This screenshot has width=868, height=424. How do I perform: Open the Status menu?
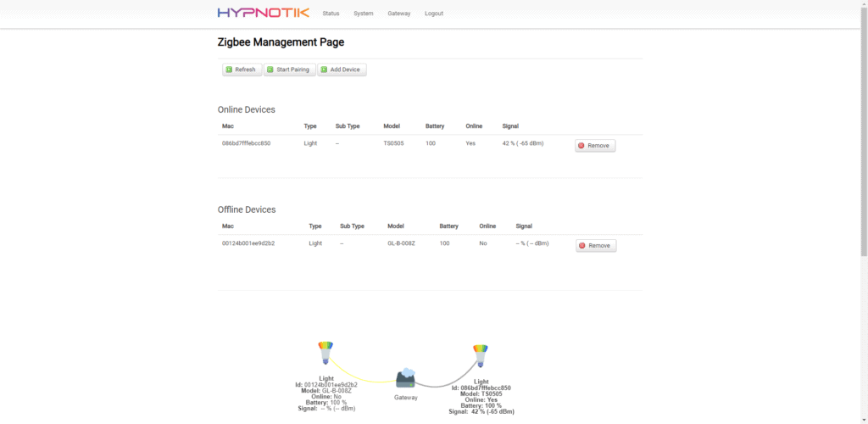[x=331, y=14]
